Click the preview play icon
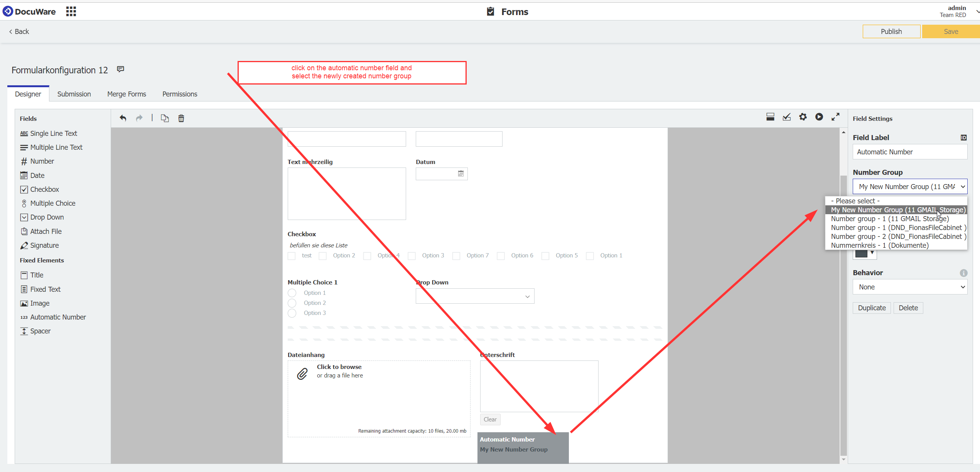The height and width of the screenshot is (472, 980). point(819,117)
